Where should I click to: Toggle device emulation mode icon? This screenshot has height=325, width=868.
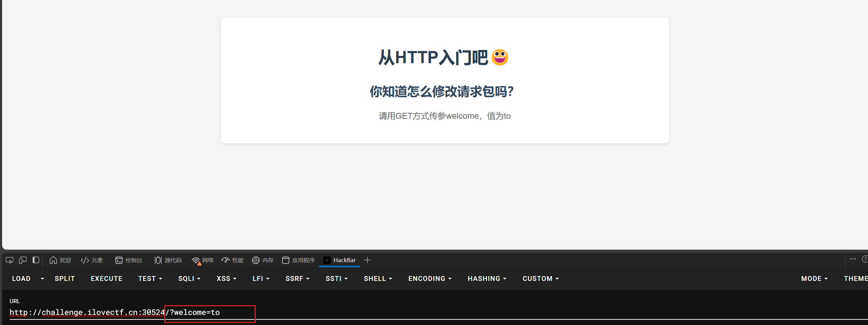tap(23, 260)
